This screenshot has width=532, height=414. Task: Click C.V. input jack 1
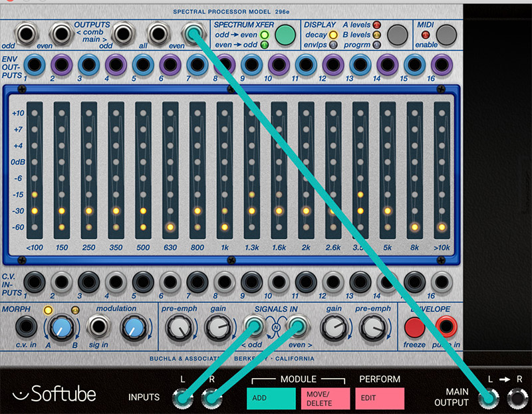[33, 283]
